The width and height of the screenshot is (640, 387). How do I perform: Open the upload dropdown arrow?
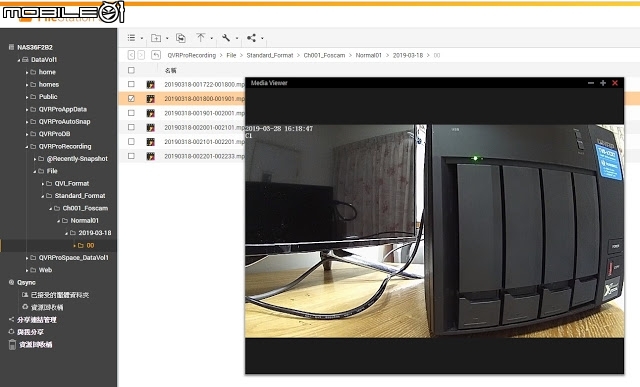(211, 38)
